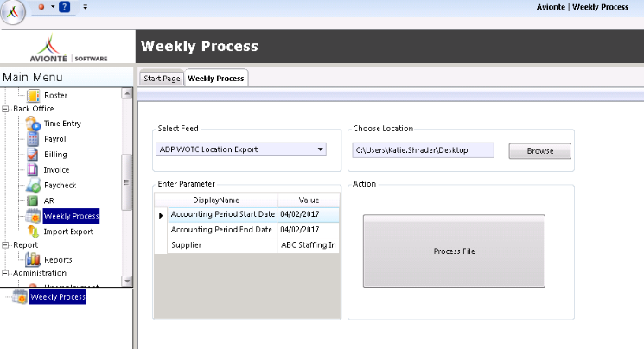
Task: Click the Main Menu scrollbar down arrow
Action: pos(127,282)
